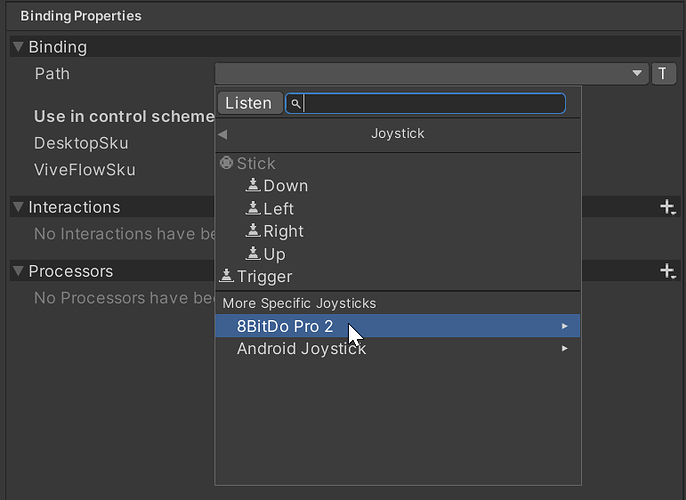686x500 pixels.
Task: Expand Android Joystick via its right arrow
Action: (565, 349)
